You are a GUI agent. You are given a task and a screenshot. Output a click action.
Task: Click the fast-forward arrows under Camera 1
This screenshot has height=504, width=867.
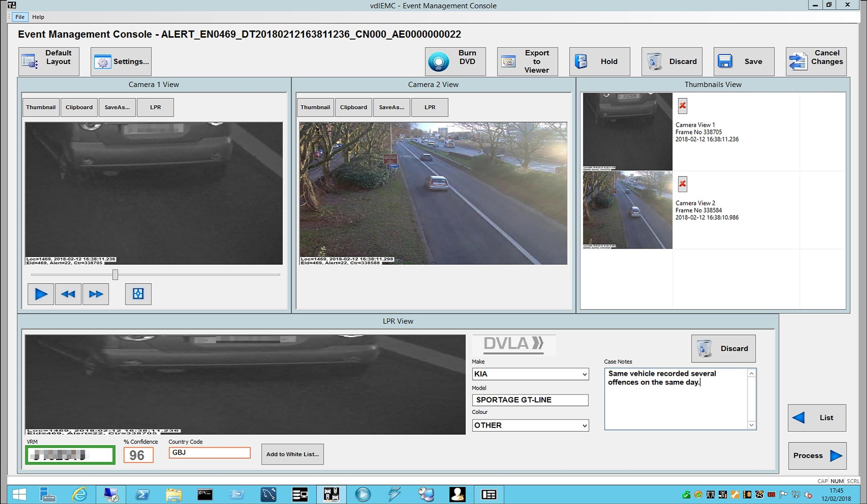(96, 294)
